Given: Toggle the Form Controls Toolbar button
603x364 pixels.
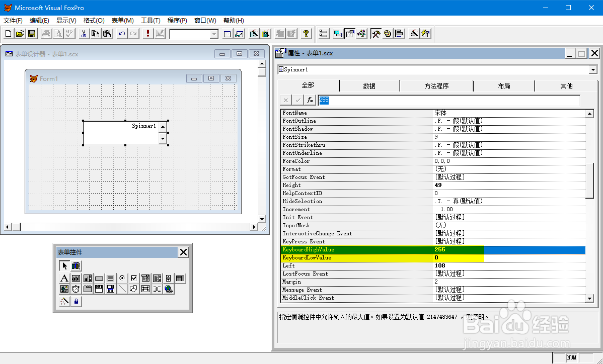Looking at the screenshot, I should [375, 34].
